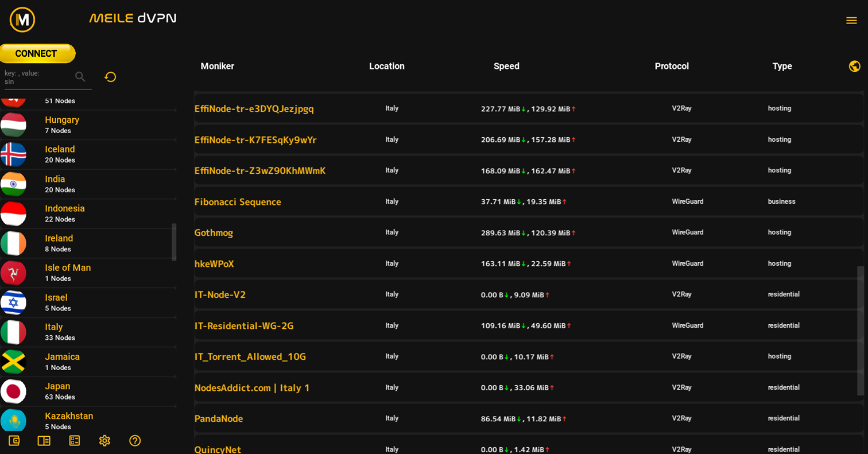Click the search magnifier icon
The height and width of the screenshot is (454, 868).
point(80,77)
